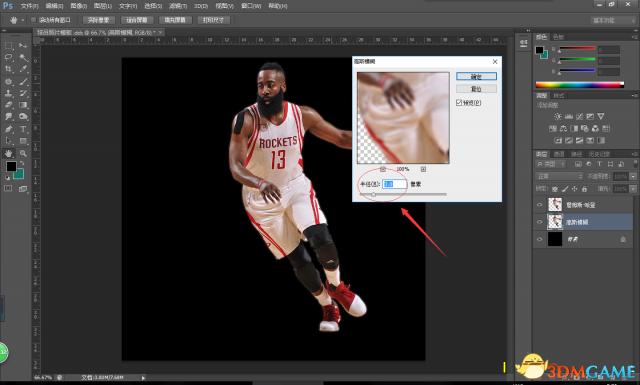640x385 pixels.
Task: Open Hand tool preset picker arrow
Action: tap(23, 20)
